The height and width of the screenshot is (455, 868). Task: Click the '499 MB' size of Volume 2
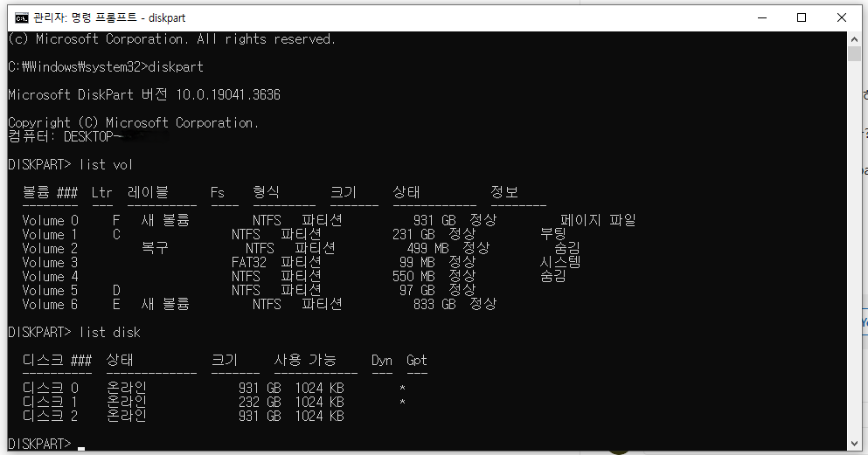pyautogui.click(x=428, y=248)
